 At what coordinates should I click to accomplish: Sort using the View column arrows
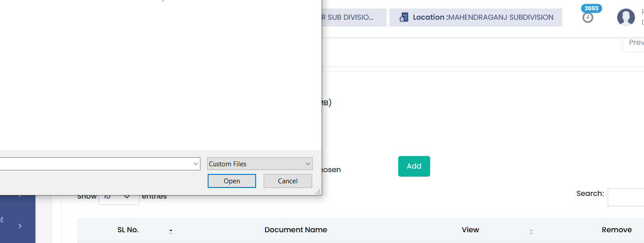point(531,231)
